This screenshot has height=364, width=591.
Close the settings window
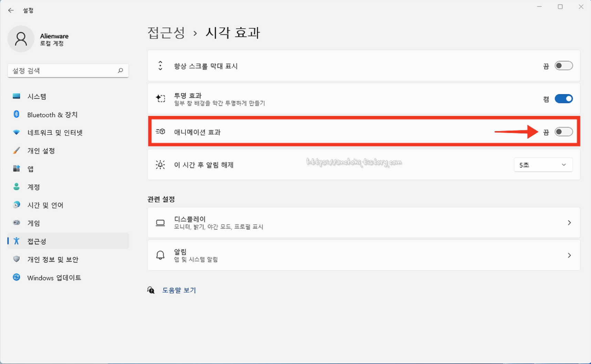(x=581, y=7)
